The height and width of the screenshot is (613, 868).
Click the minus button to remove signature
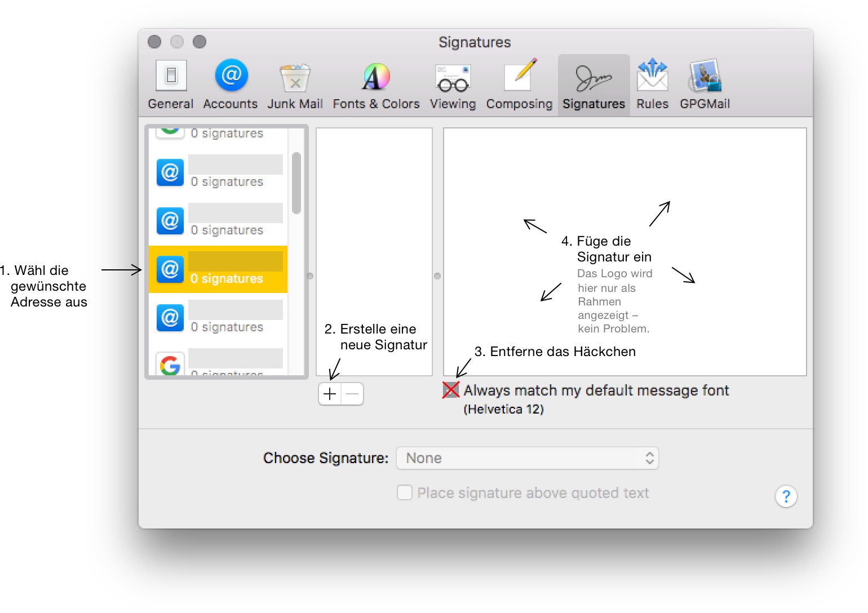[352, 394]
